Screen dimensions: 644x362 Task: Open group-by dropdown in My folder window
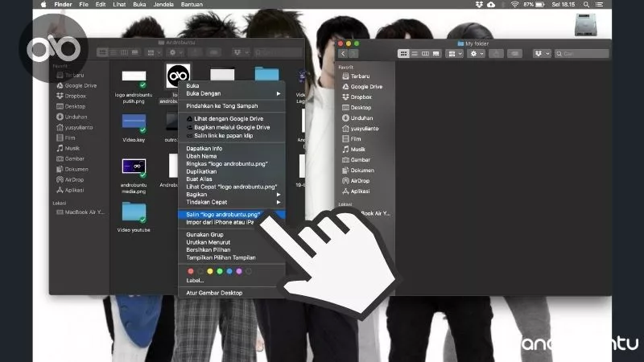pos(455,54)
